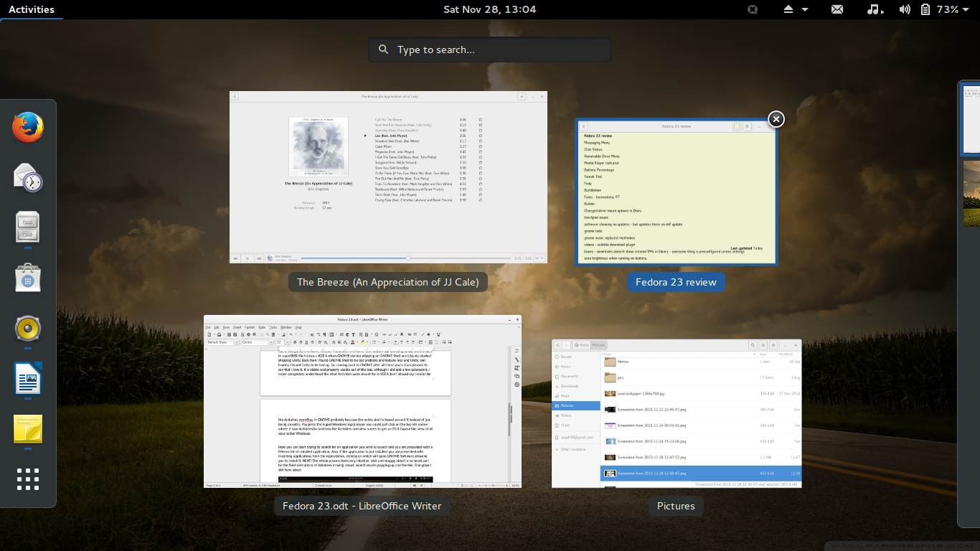The width and height of the screenshot is (980, 551).
Task: Open LibreOffice Writer icon in dash
Action: click(x=28, y=378)
